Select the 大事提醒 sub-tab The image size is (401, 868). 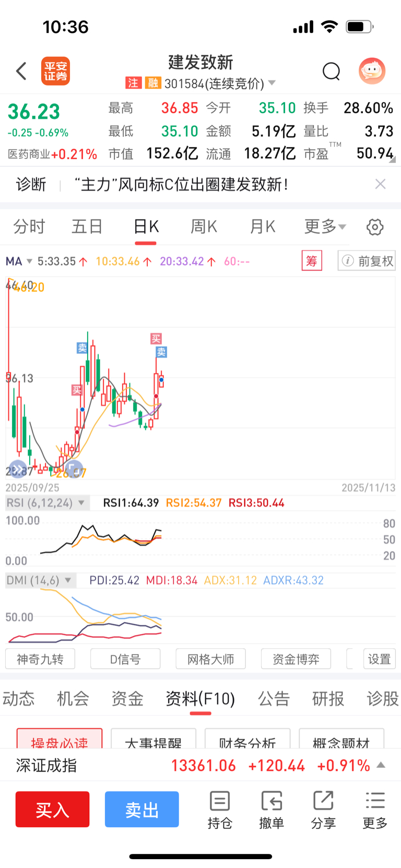pyautogui.click(x=154, y=739)
